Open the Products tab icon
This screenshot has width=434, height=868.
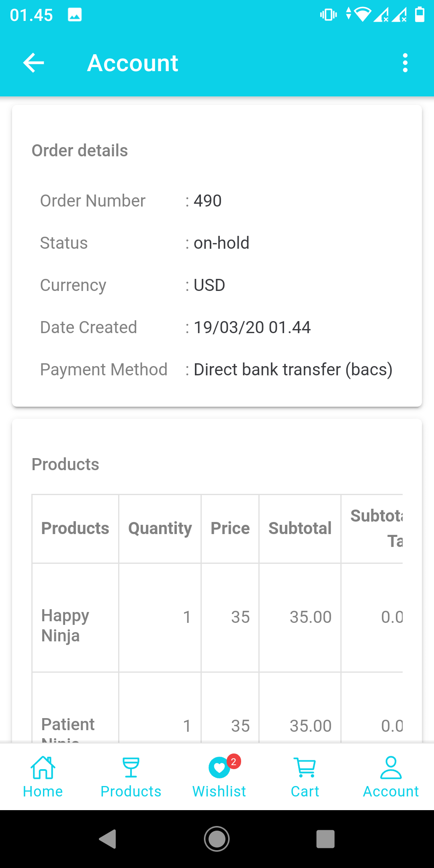point(131,768)
